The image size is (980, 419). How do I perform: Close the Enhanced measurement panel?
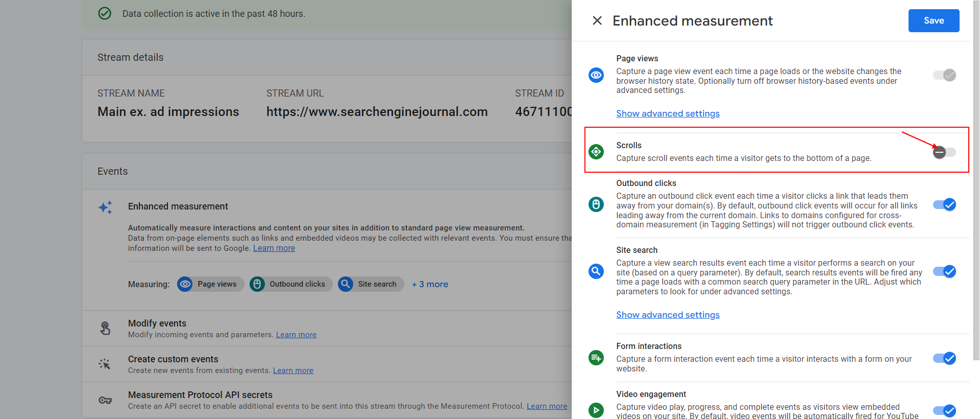(597, 20)
